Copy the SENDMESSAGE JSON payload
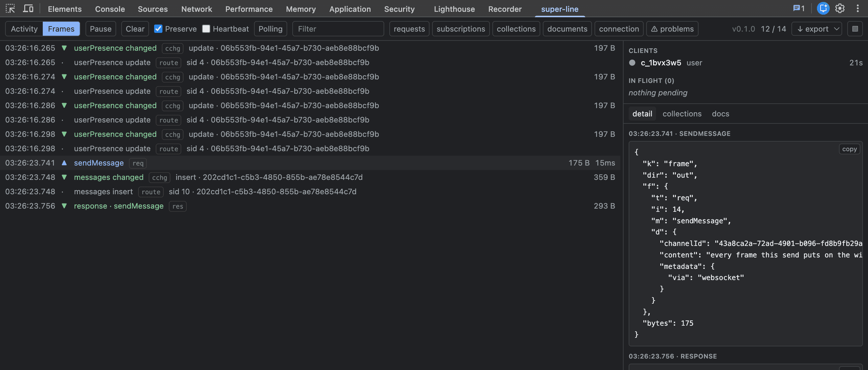 [849, 149]
